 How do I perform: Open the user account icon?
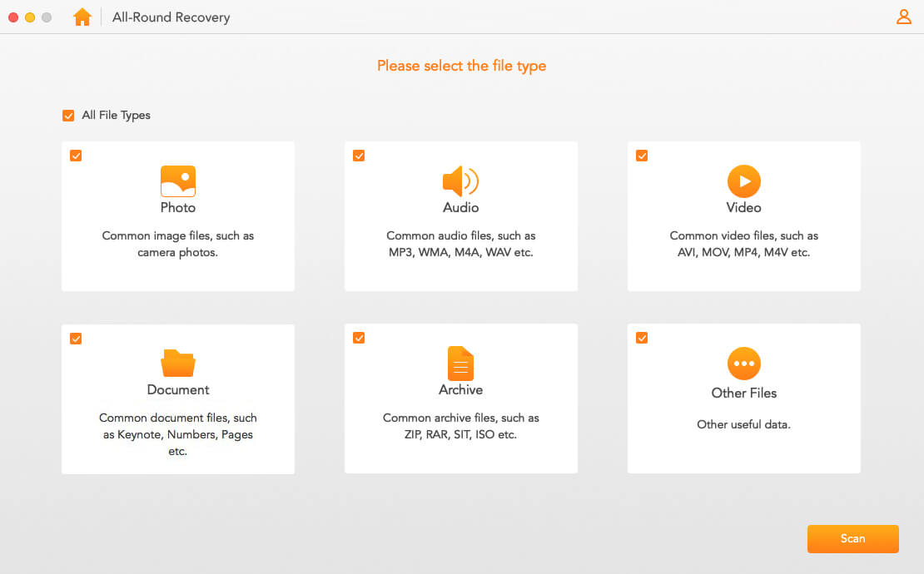(904, 16)
